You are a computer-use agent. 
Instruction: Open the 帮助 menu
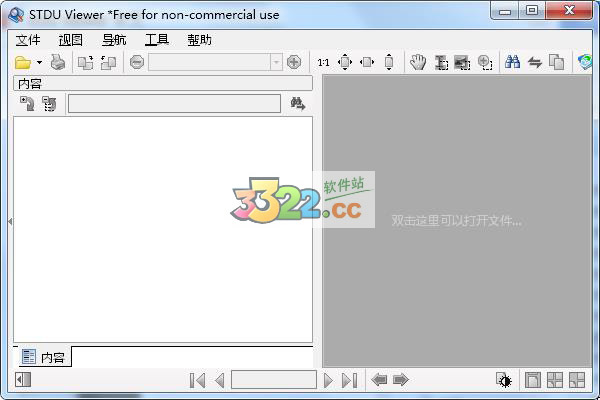click(199, 40)
